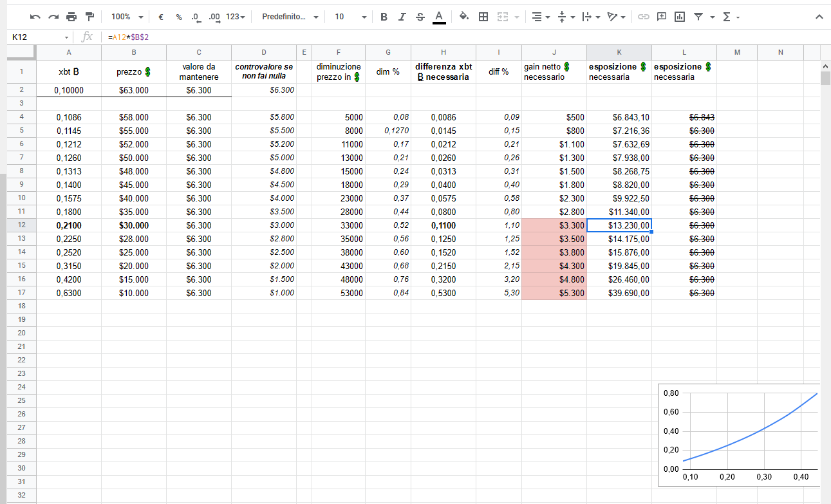Click the 'diminuzione prezzo in $' header
Viewport: 831px width, 504px height.
pos(339,71)
